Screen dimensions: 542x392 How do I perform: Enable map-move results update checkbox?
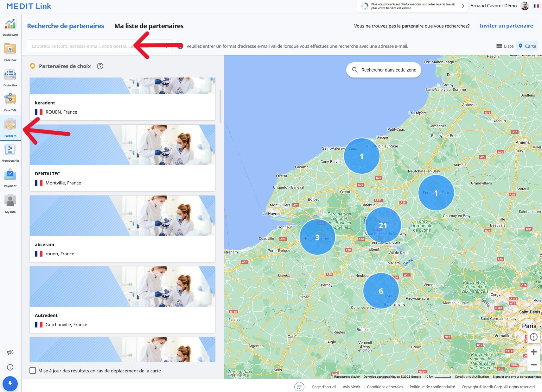tap(33, 370)
